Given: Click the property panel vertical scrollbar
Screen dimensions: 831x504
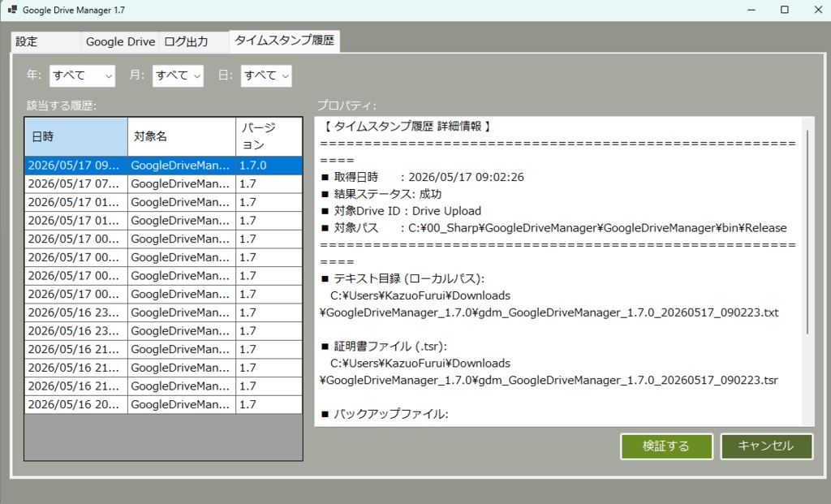Looking at the screenshot, I should 807,231.
